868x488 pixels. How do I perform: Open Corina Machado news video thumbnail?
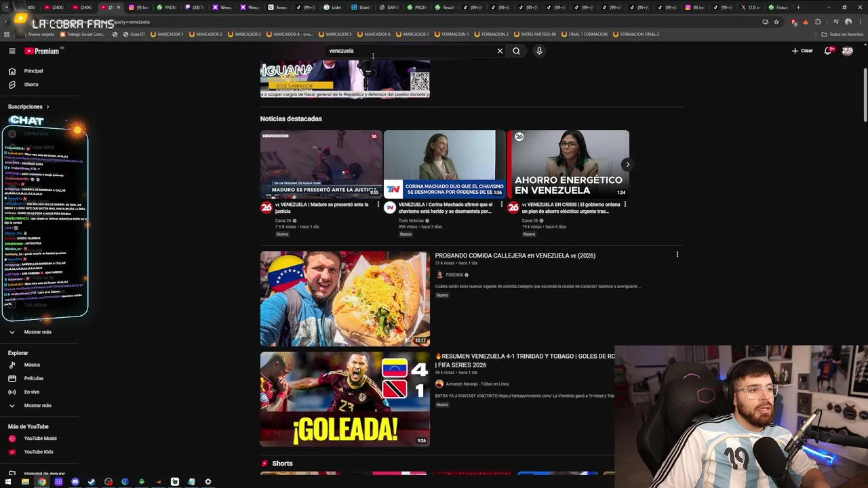click(444, 164)
